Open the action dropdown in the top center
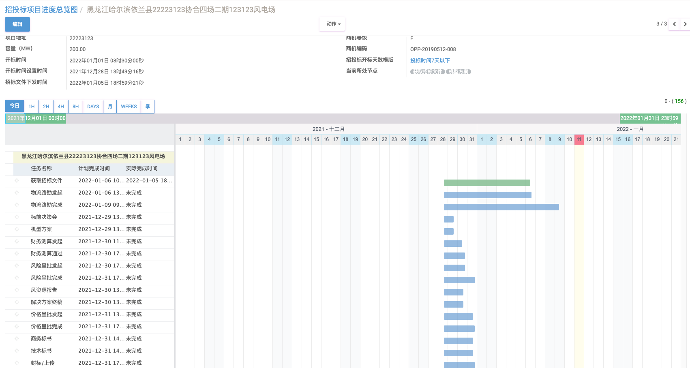The height and width of the screenshot is (368, 690). [334, 24]
